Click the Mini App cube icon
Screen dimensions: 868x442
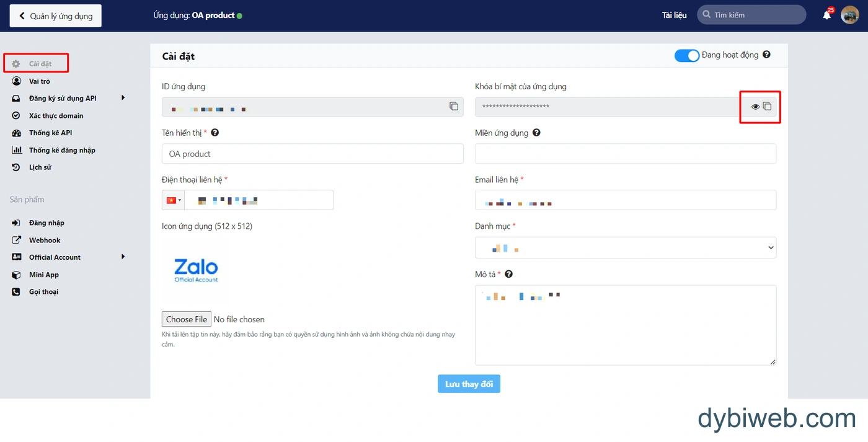pyautogui.click(x=16, y=275)
